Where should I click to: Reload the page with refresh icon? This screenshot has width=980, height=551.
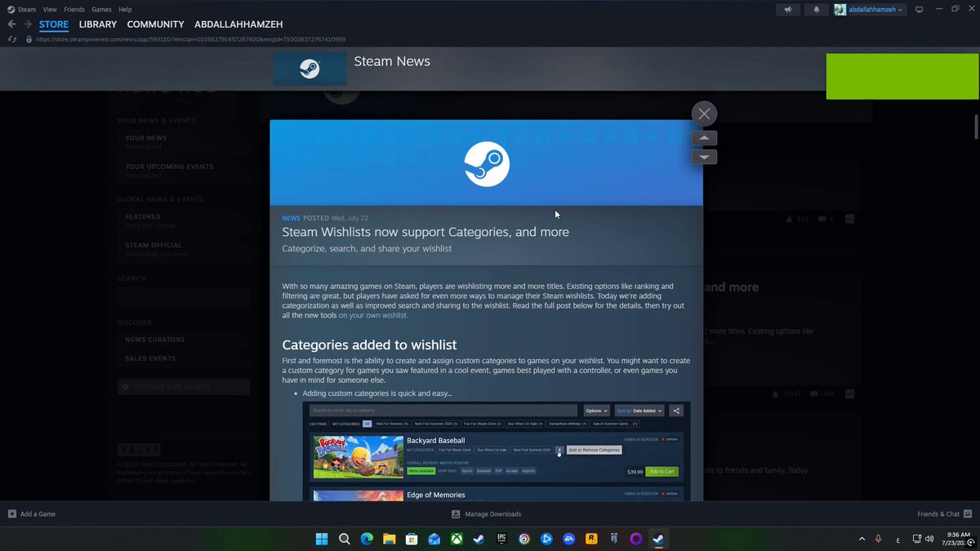pos(11,39)
